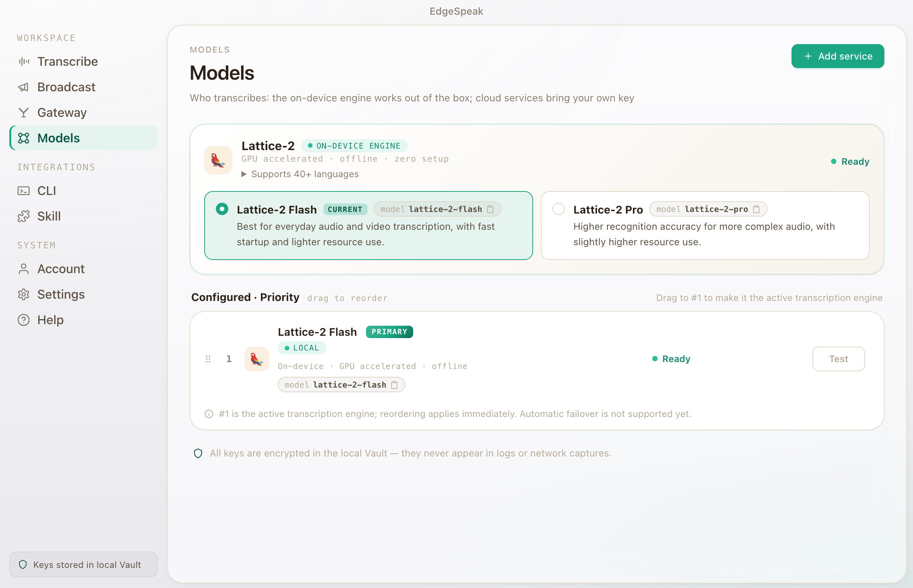Click the CLI terminal icon
913x588 pixels.
click(24, 191)
